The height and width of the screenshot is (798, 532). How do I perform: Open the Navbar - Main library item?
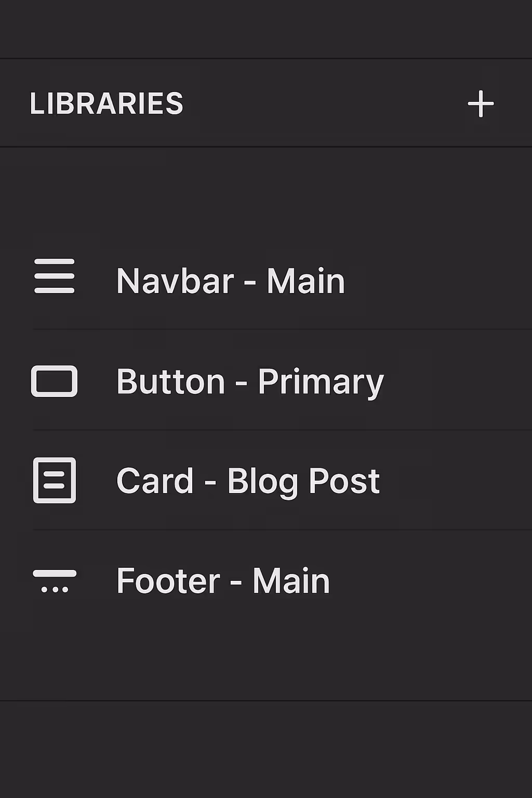tap(230, 281)
